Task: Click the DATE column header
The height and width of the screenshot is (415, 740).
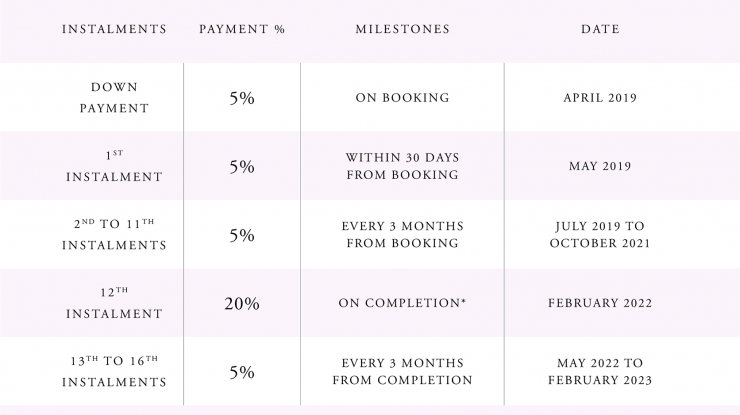Action: pyautogui.click(x=600, y=29)
